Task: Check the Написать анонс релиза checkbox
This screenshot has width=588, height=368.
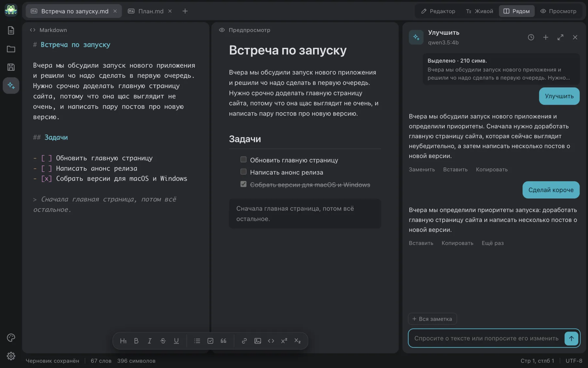Action: (x=243, y=172)
